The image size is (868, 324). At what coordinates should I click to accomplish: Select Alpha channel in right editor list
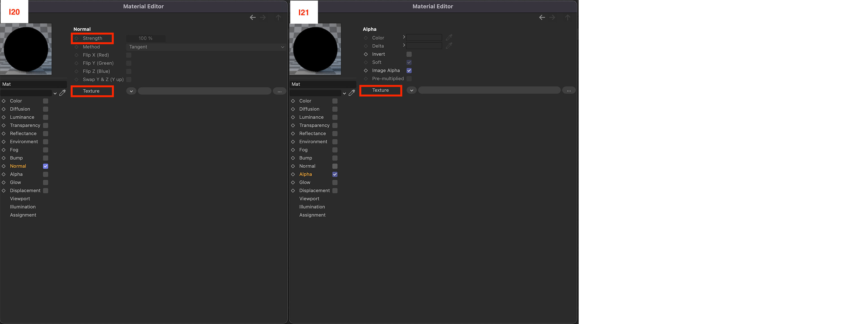[306, 174]
